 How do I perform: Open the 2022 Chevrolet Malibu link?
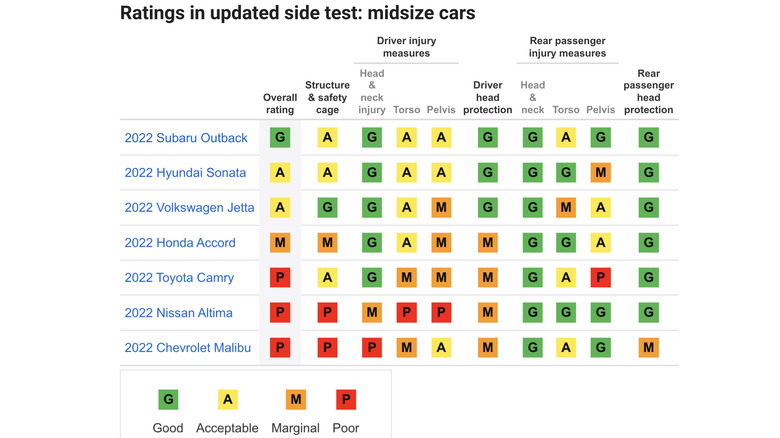click(188, 348)
